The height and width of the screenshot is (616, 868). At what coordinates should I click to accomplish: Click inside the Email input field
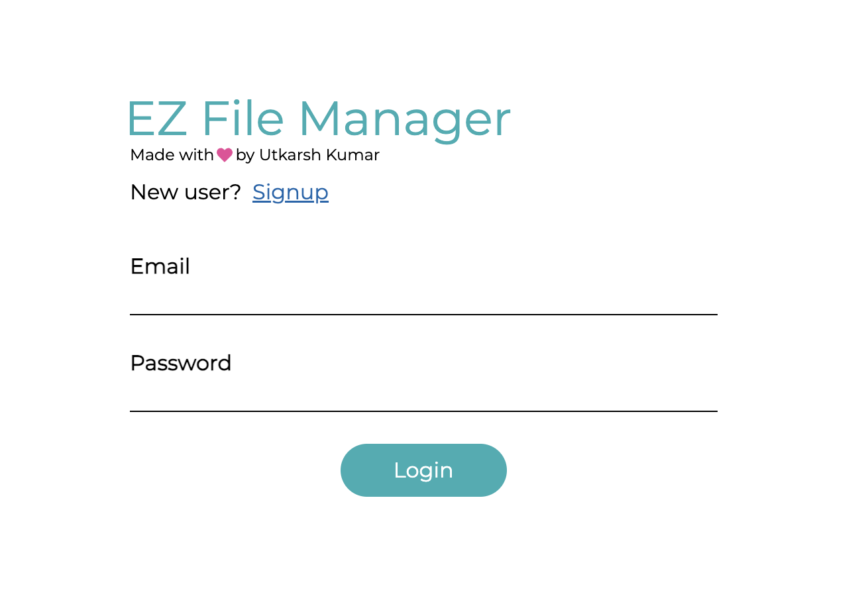[x=423, y=298]
